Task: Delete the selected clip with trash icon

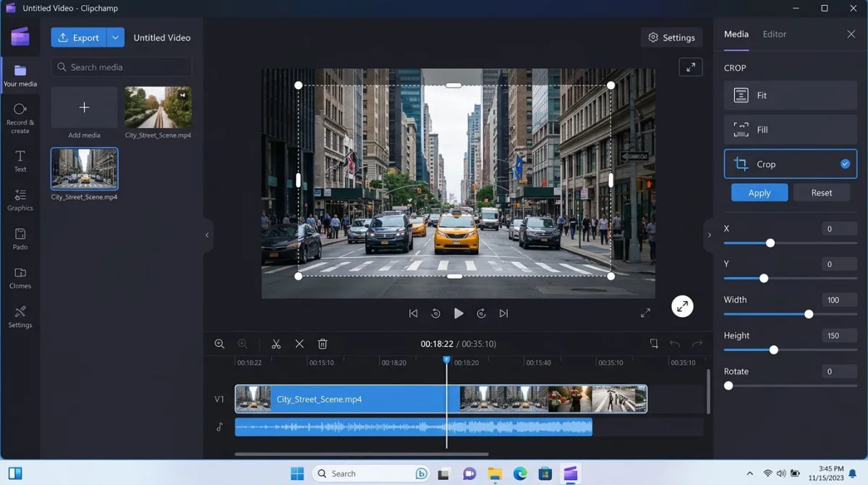Action: coord(323,344)
